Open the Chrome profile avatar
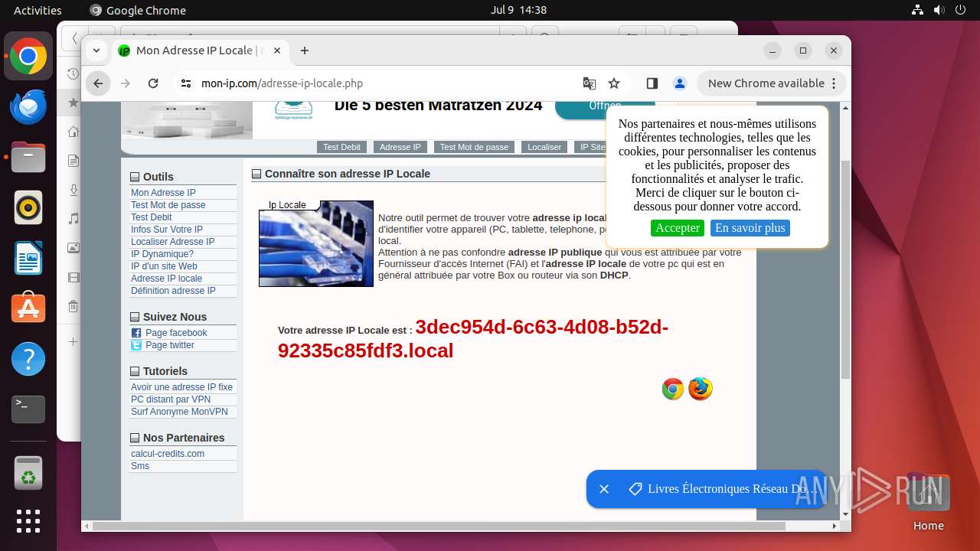Viewport: 980px width, 551px height. pos(679,83)
